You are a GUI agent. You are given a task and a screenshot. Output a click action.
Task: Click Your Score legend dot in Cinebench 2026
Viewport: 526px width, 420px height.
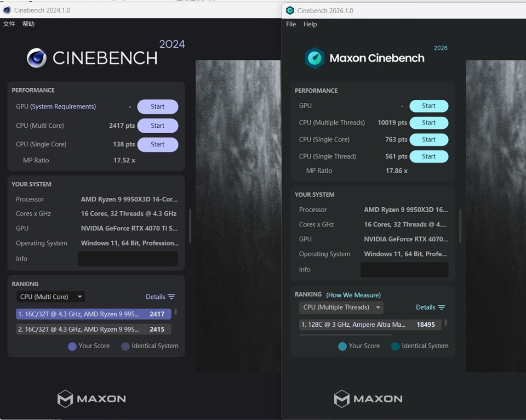pos(342,347)
